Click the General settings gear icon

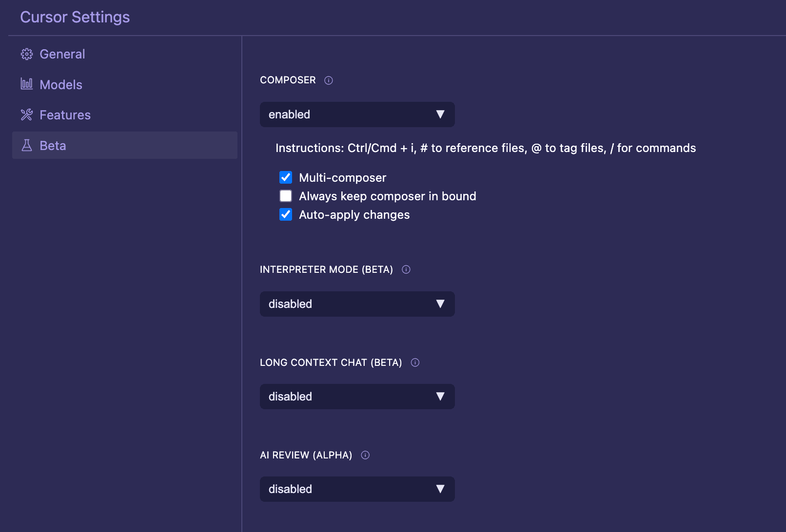(27, 54)
